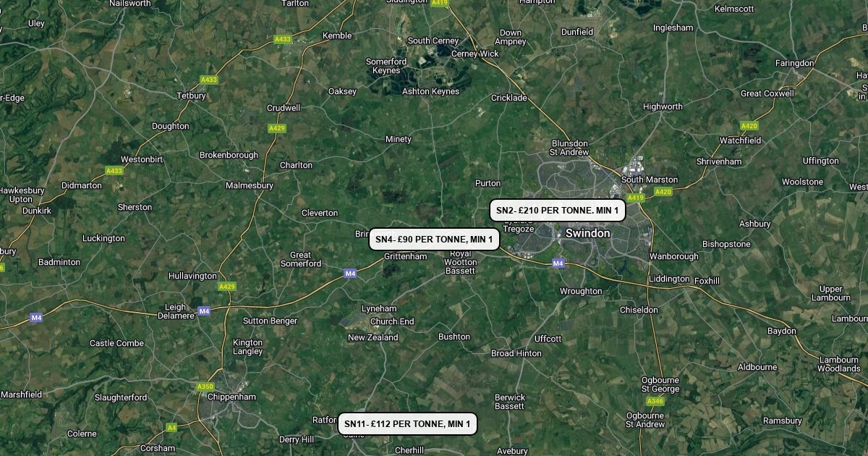
Task: Select the Malmesbury place label
Action: click(250, 185)
